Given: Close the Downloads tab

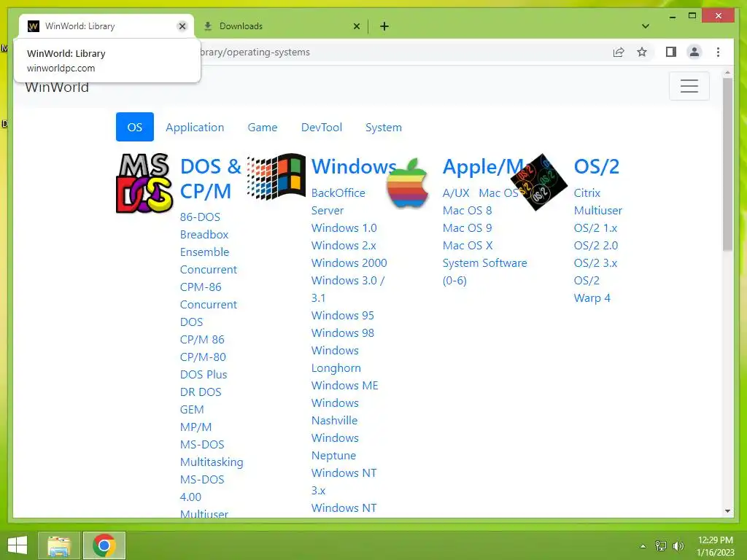Looking at the screenshot, I should tap(356, 26).
